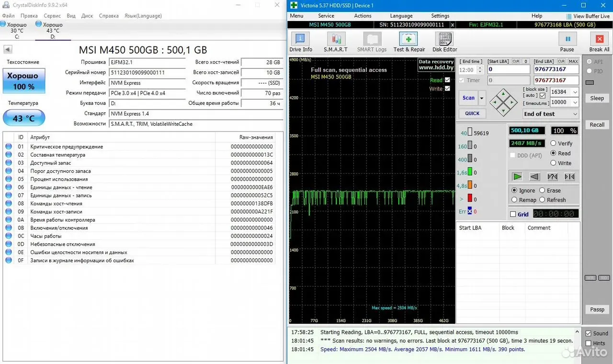
Task: Click the End time stepper arrows
Action: [480, 70]
